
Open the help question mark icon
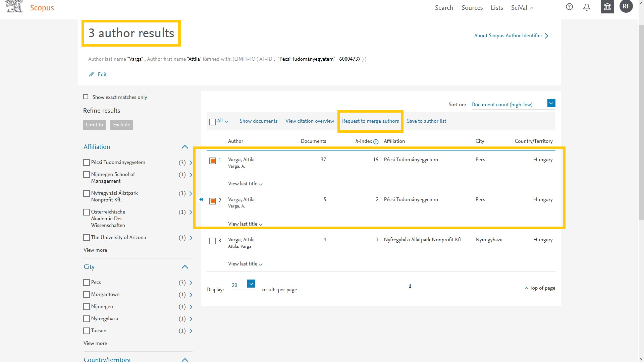[x=569, y=7]
